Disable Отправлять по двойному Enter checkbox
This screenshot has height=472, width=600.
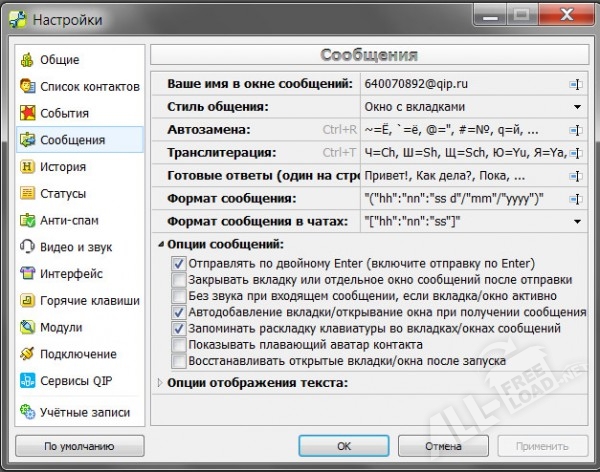click(179, 263)
